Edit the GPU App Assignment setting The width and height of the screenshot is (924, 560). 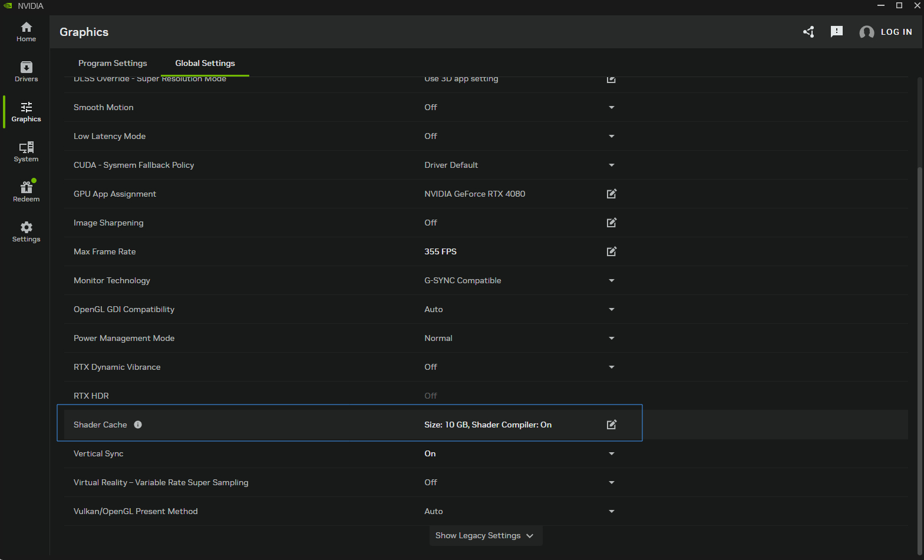[612, 194]
